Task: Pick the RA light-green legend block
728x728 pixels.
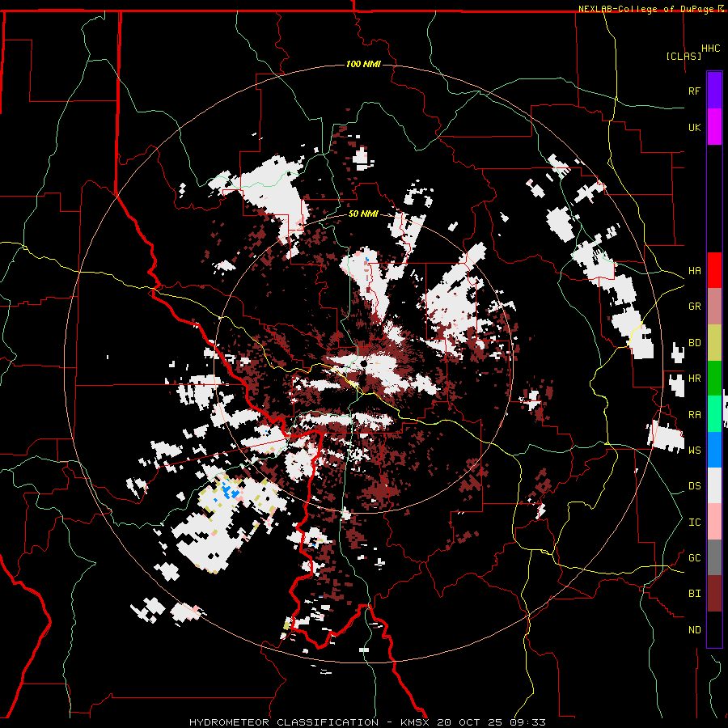Action: [x=714, y=414]
